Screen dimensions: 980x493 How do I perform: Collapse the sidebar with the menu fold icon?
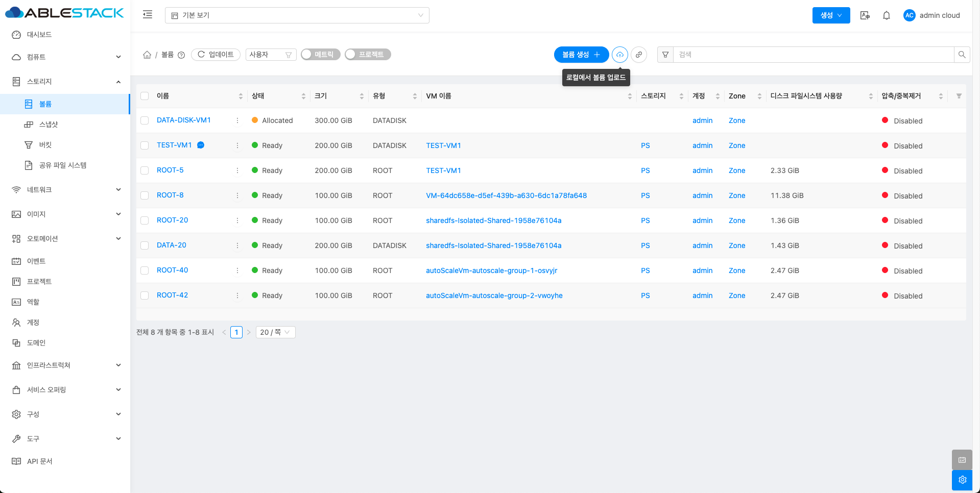tap(148, 15)
